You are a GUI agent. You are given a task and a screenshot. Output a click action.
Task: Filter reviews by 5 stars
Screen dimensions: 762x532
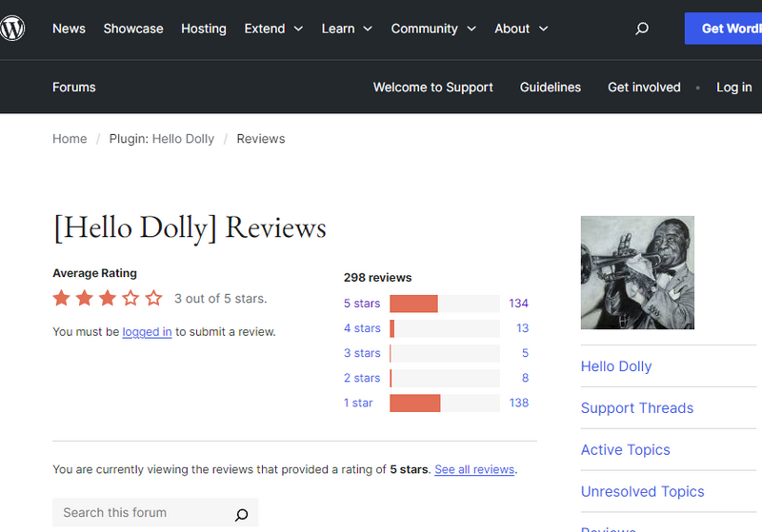[x=362, y=304]
